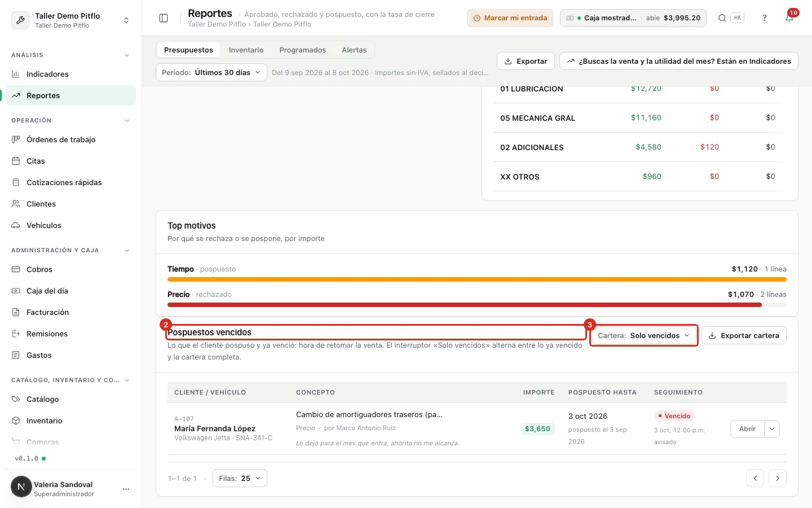Go to the previous page arrow
The image size is (812, 508).
(x=755, y=478)
